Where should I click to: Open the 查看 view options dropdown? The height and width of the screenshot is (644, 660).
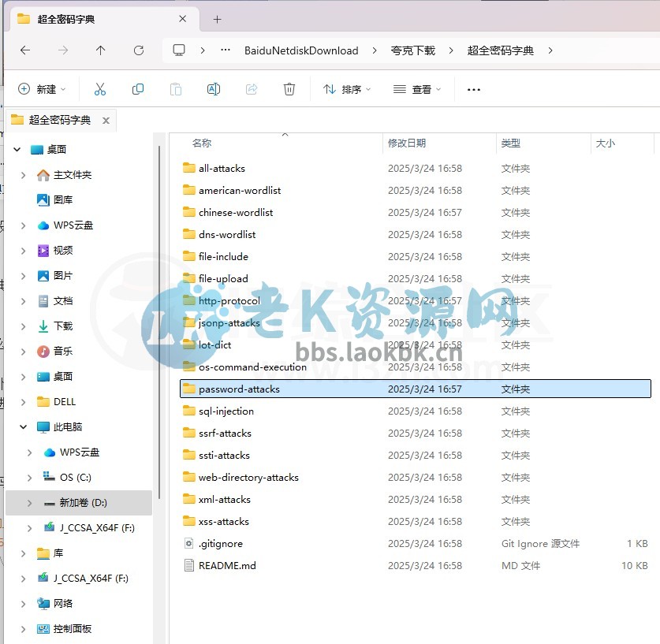click(x=416, y=89)
